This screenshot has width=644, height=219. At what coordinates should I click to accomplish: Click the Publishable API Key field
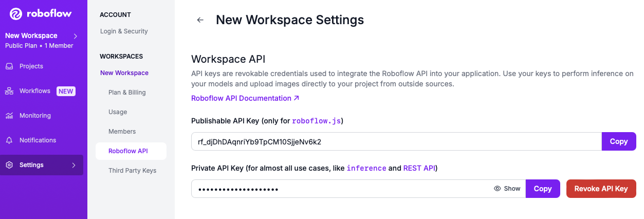(396, 141)
